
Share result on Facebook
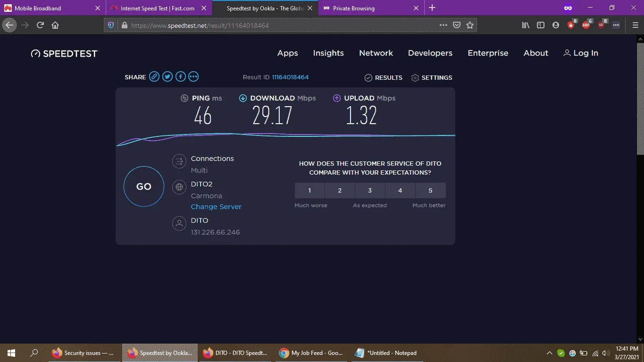pyautogui.click(x=180, y=77)
